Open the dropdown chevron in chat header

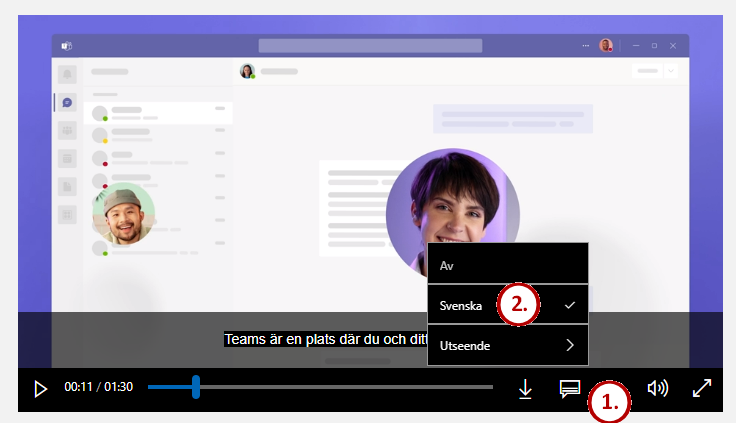click(x=671, y=71)
